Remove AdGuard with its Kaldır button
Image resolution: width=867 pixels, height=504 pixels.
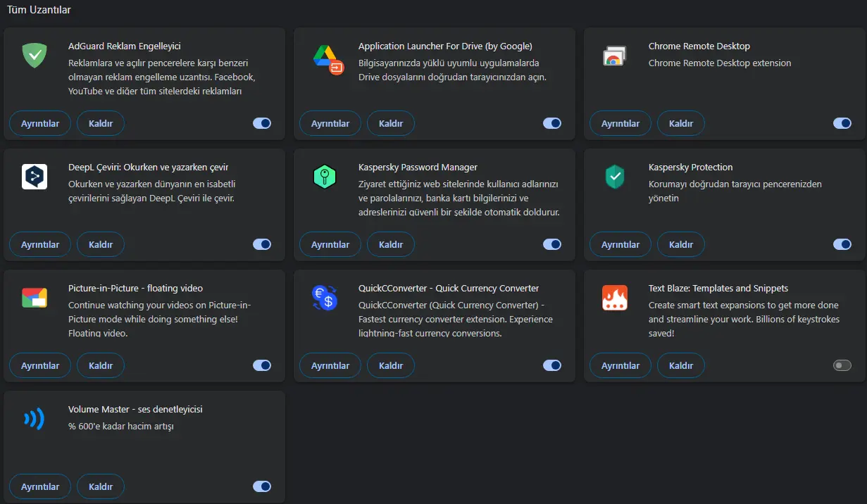pyautogui.click(x=101, y=123)
